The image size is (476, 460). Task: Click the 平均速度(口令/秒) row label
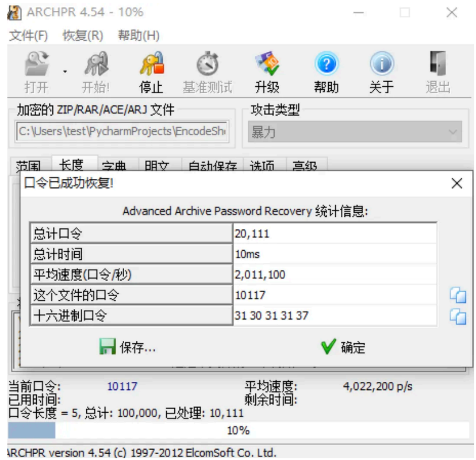click(x=132, y=274)
